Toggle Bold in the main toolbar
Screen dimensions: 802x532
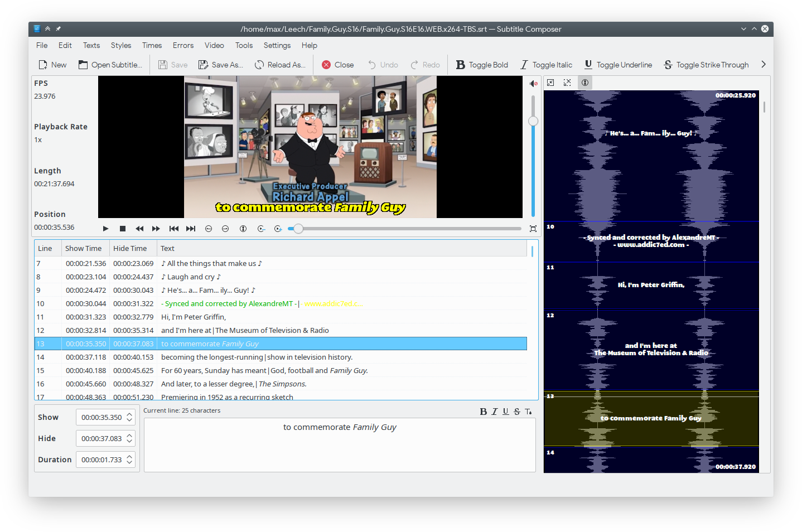[482, 65]
